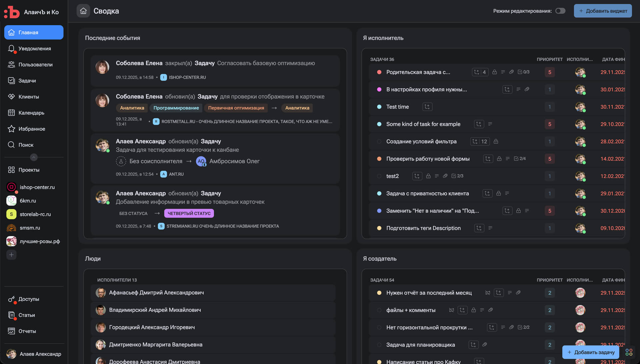
Task: Click subtask icon on Test time task
Action: coord(427,107)
